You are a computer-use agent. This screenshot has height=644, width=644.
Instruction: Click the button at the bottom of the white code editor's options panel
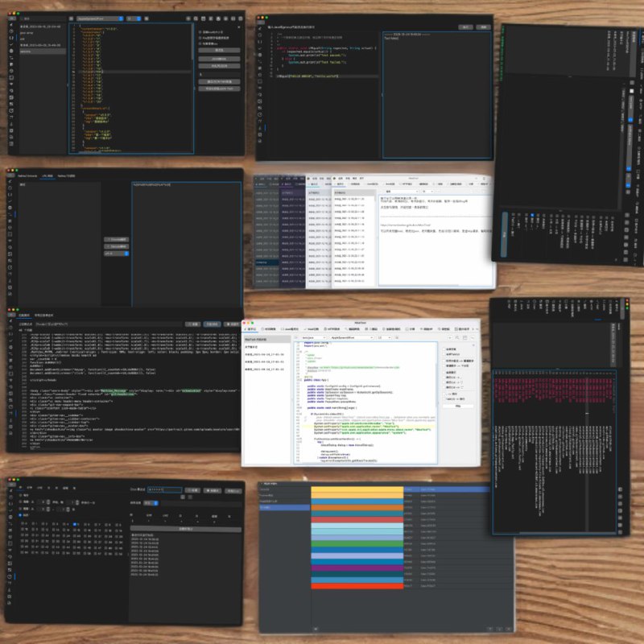[x=458, y=407]
